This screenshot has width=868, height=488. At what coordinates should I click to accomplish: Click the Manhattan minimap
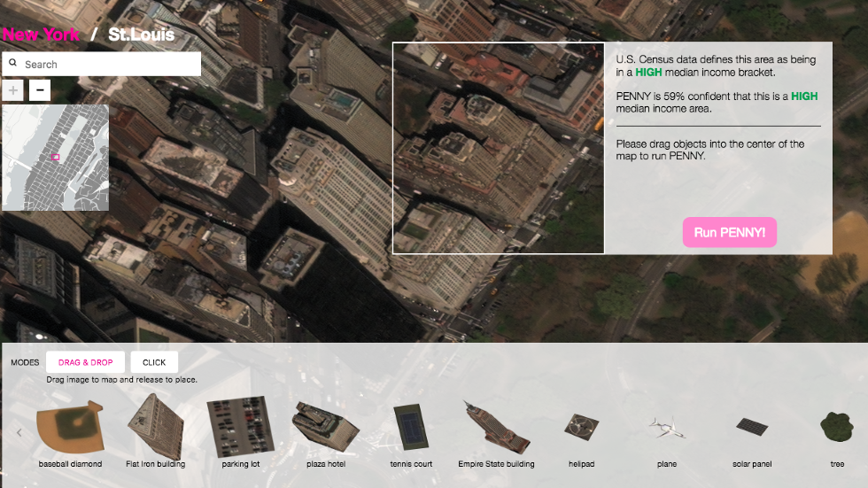tap(55, 158)
